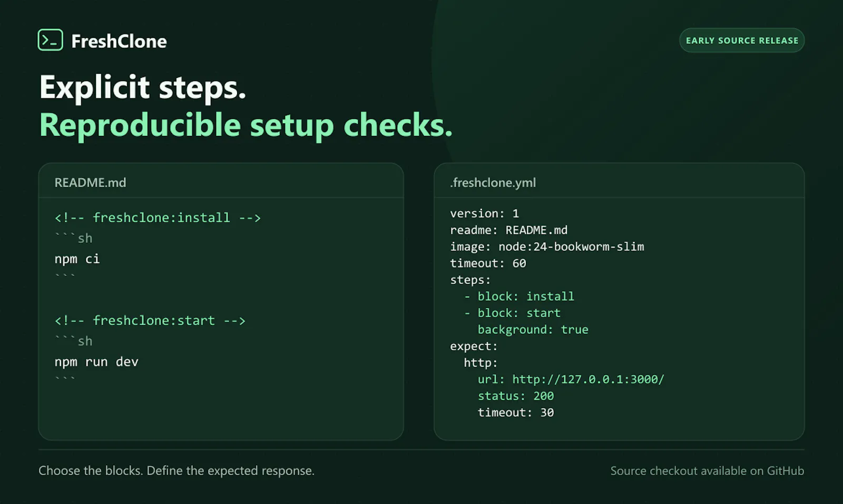Click 'Source checkout available on GitHub' text
This screenshot has height=504, width=843.
(x=707, y=471)
